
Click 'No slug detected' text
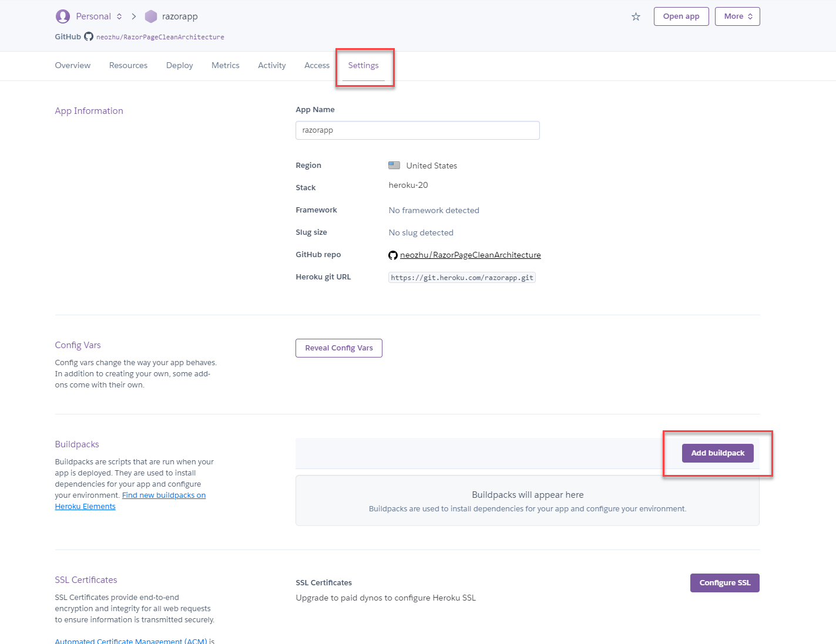coord(421,232)
